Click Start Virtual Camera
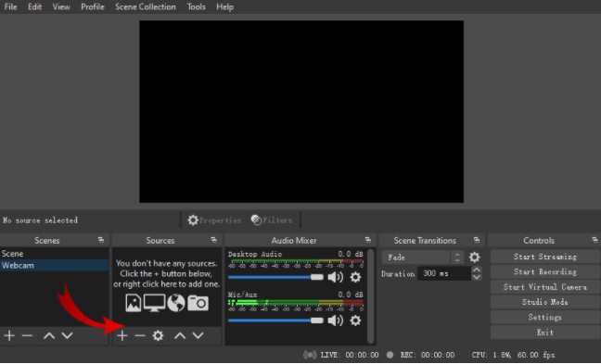Viewport: 601px width, 364px height. (x=545, y=287)
